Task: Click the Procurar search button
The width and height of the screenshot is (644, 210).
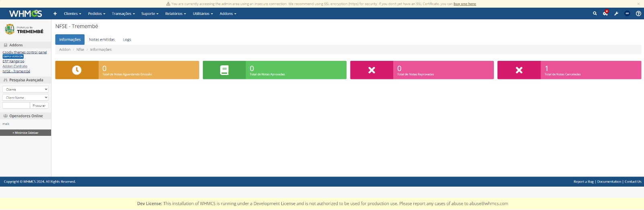Action: point(39,106)
